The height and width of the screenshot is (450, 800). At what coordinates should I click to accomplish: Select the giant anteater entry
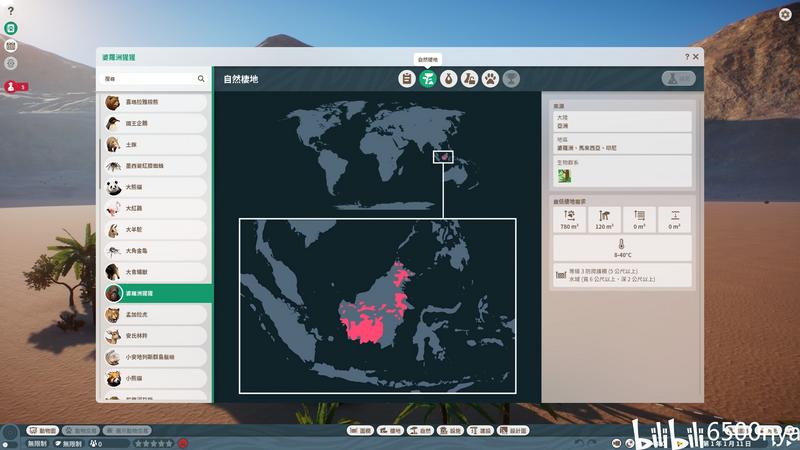155,272
